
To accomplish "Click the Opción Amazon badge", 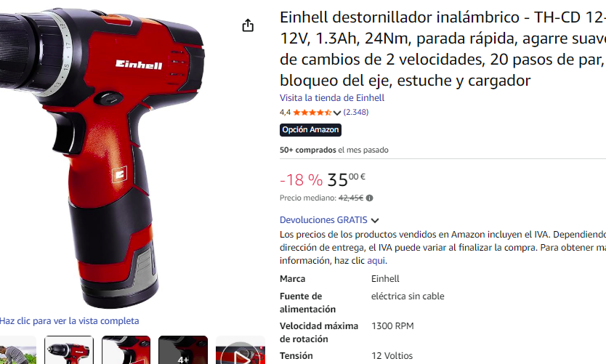I will click(310, 130).
